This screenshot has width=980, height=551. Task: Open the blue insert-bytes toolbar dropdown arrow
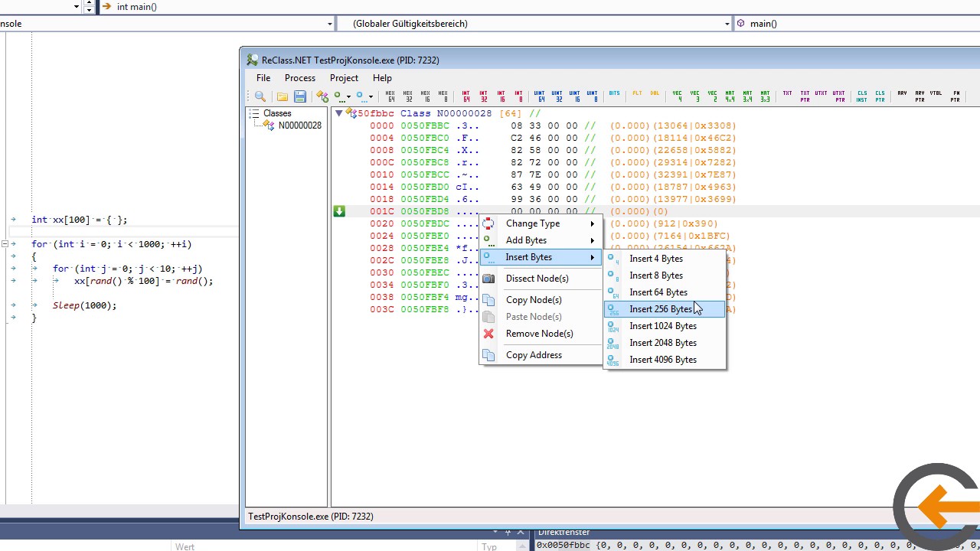[x=371, y=97]
